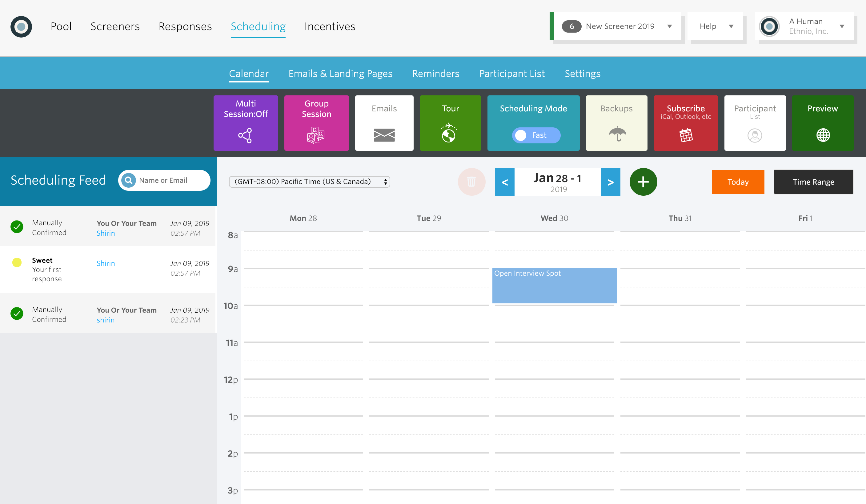Viewport: 866px width, 504px height.
Task: Click the Scheduling Feed heading
Action: (58, 180)
